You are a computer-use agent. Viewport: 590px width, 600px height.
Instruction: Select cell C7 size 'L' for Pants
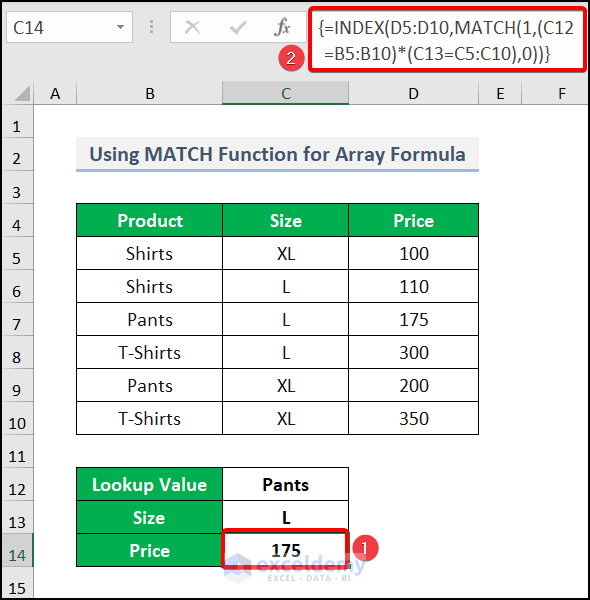tap(285, 320)
